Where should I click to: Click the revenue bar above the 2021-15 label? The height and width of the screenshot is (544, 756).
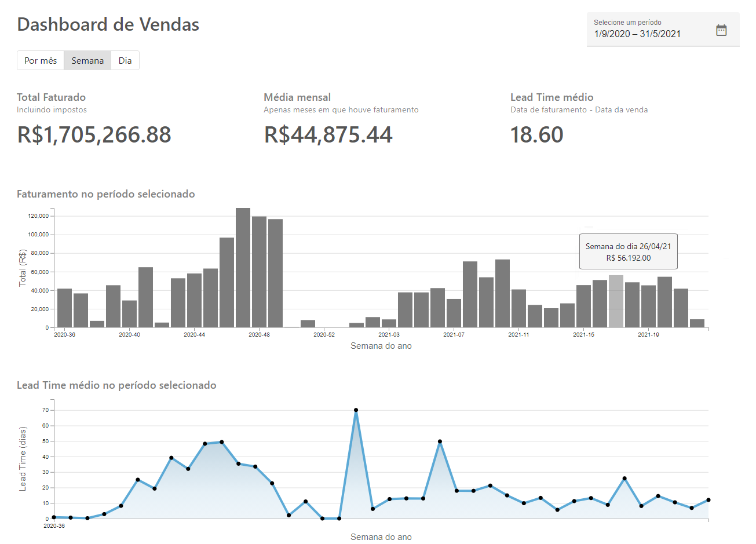[x=583, y=306]
